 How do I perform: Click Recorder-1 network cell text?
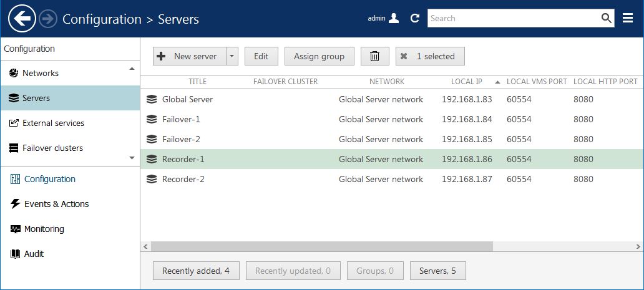click(381, 159)
